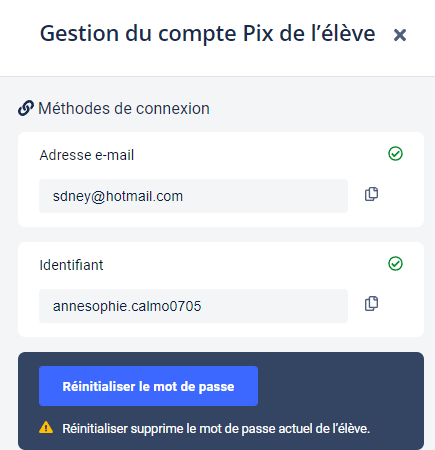
Task: Click the Méthodes de connexion heading
Action: (124, 108)
